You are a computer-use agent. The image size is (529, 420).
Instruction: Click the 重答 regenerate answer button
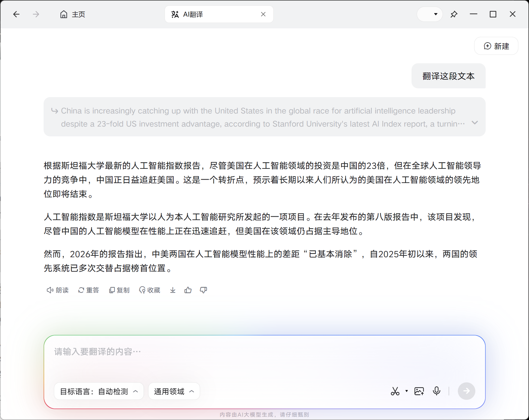tap(89, 290)
